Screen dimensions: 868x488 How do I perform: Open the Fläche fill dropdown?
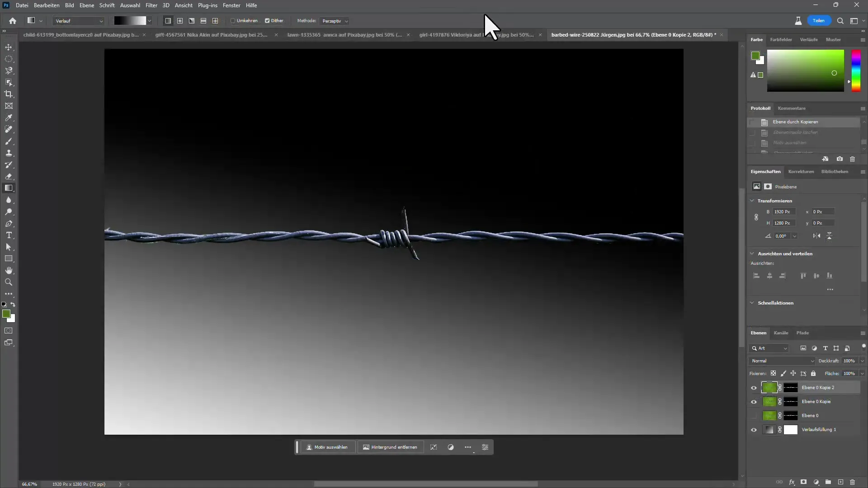tap(862, 374)
